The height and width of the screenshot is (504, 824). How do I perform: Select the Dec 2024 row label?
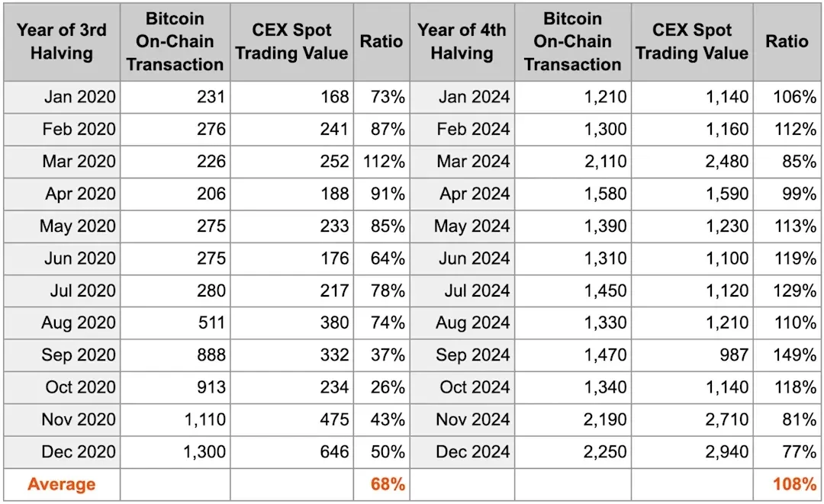pyautogui.click(x=473, y=451)
